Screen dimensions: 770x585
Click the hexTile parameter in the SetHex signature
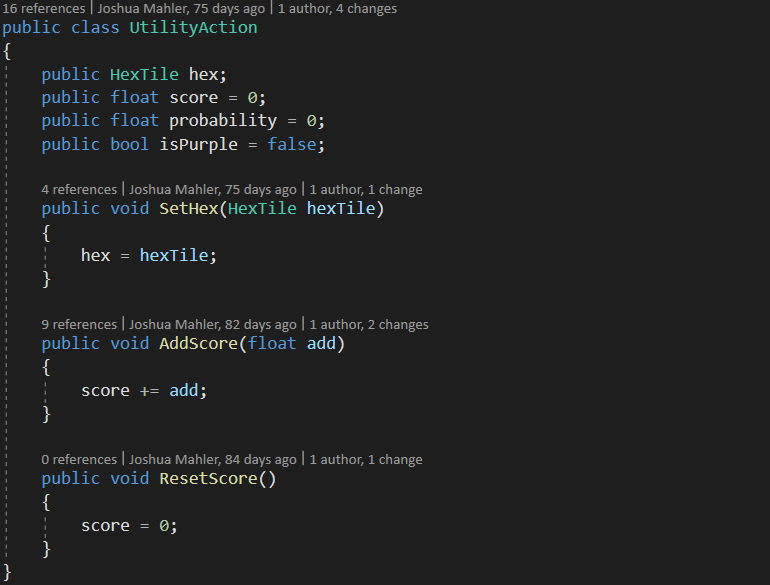click(341, 208)
